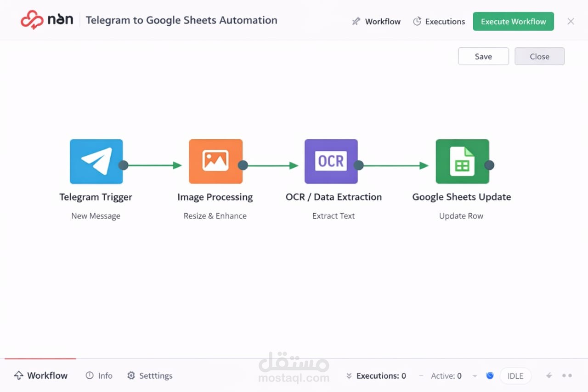The width and height of the screenshot is (588, 392).
Task: Click the Image Processing label
Action: [215, 197]
